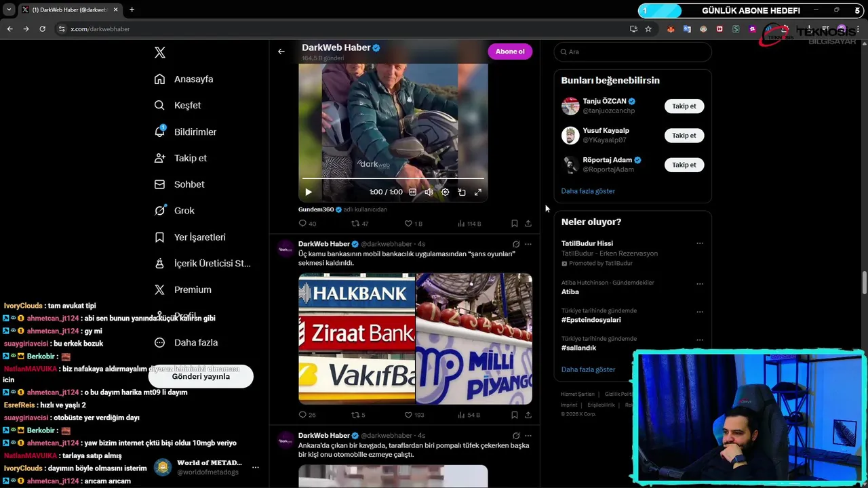The height and width of the screenshot is (488, 868).
Task: Click Gönderi yayınla button
Action: click(x=201, y=376)
